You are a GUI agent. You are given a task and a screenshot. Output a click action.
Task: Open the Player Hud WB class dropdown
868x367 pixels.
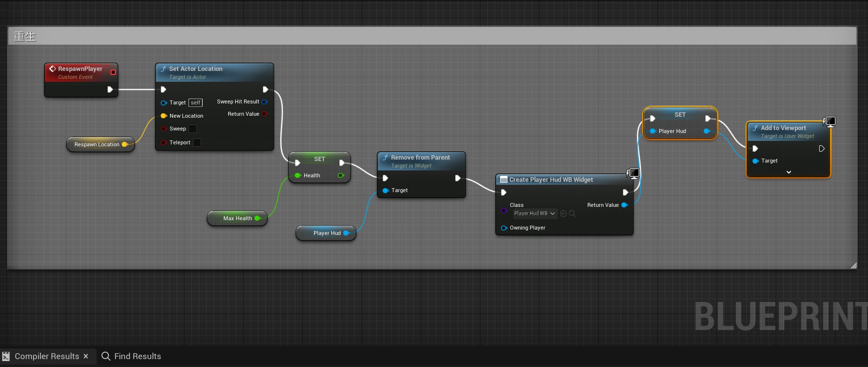point(535,214)
